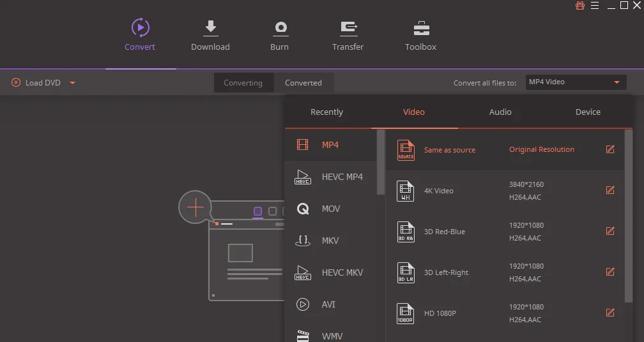
Task: Edit the 4K Video preset settings
Action: [x=610, y=190]
